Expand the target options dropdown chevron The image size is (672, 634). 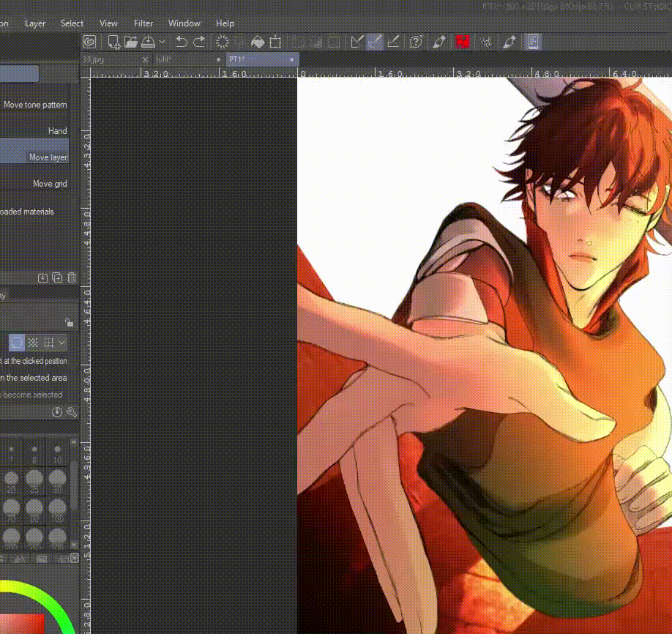[61, 343]
